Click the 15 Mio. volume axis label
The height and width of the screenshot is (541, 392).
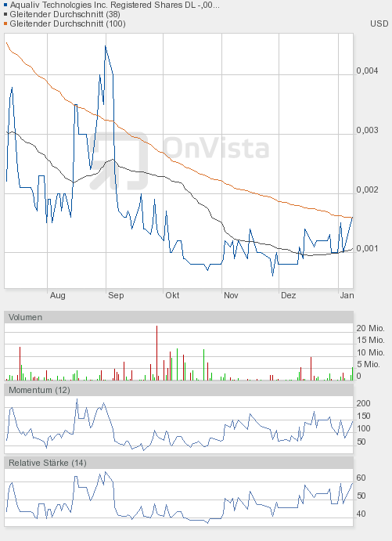coord(370,341)
